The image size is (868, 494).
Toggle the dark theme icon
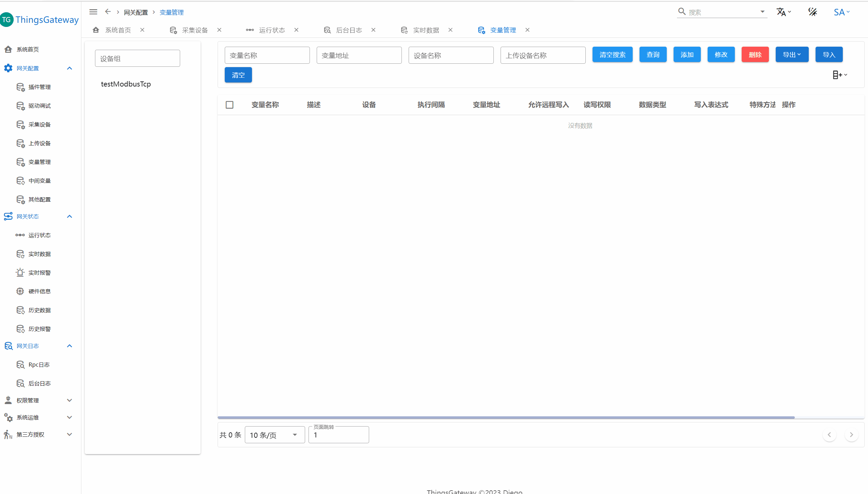tap(812, 12)
